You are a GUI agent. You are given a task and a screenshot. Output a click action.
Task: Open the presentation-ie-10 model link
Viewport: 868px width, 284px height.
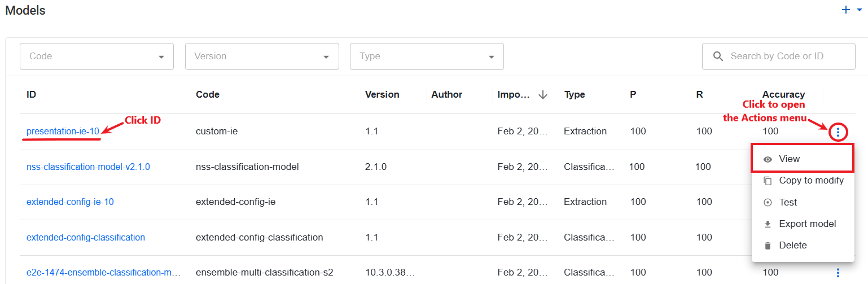click(63, 131)
